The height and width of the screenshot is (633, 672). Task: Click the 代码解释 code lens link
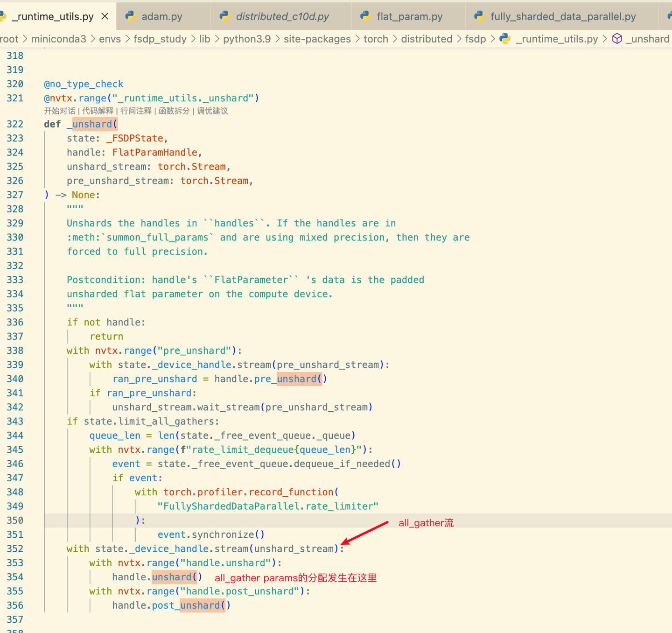click(x=98, y=111)
